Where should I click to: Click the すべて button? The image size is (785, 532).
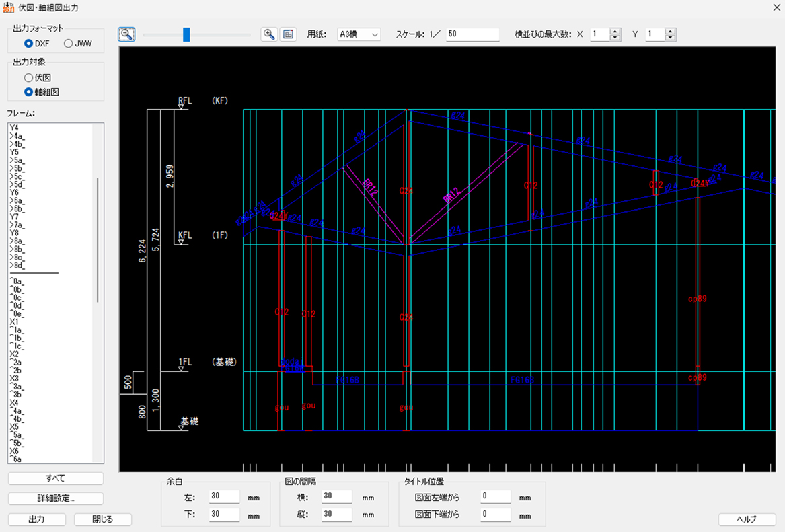point(56,478)
